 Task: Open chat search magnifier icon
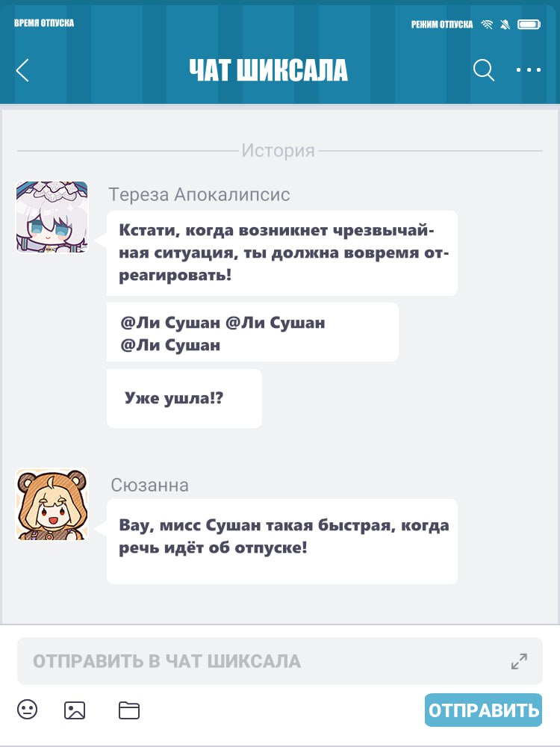tap(483, 70)
